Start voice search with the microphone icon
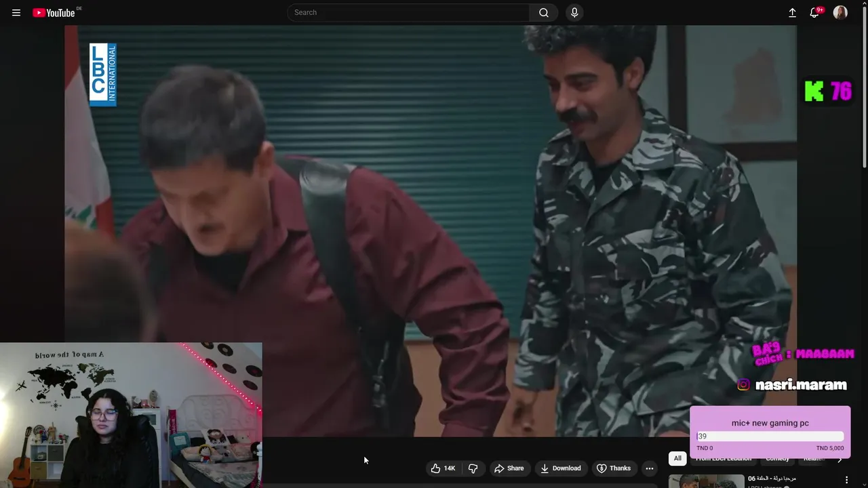This screenshot has width=868, height=488. click(574, 12)
